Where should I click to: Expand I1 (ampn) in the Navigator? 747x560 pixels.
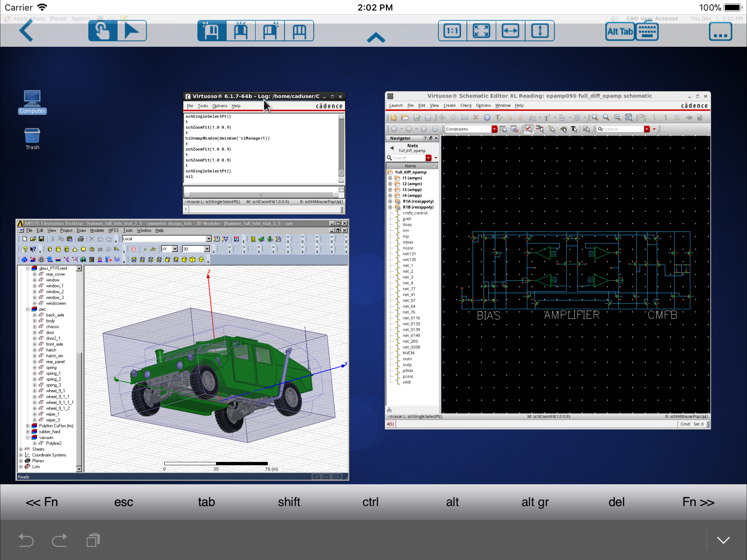click(390, 178)
